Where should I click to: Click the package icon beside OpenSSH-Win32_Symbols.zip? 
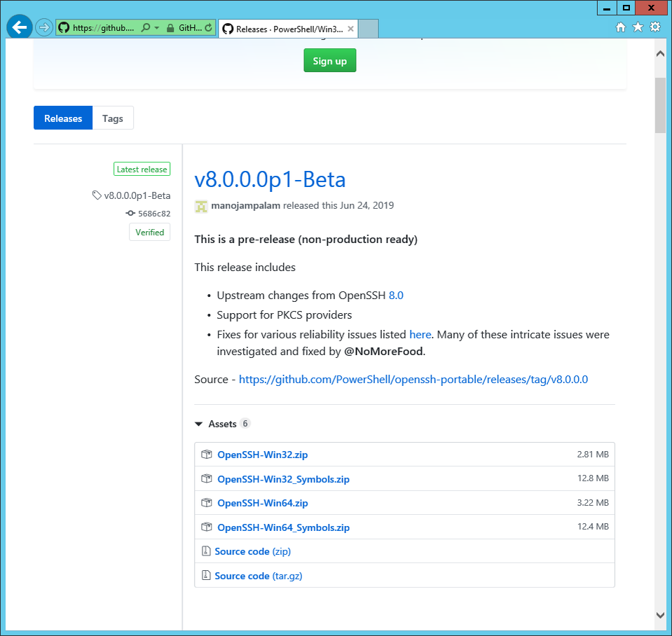(x=207, y=478)
